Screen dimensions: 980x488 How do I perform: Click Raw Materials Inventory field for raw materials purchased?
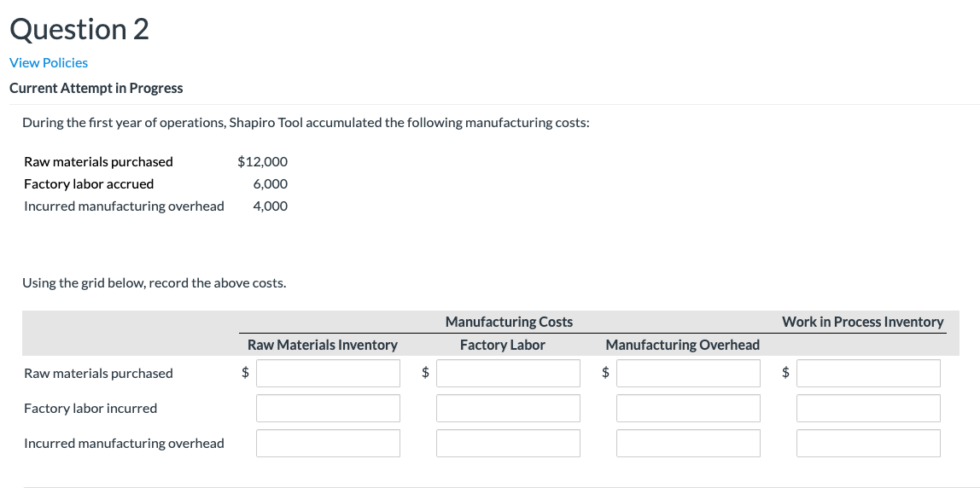(x=328, y=373)
